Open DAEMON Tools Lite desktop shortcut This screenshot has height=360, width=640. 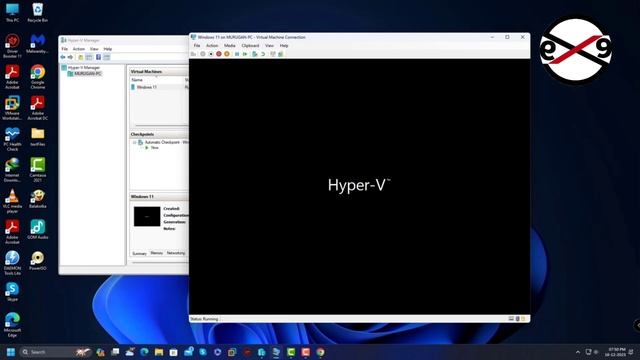pos(12,263)
